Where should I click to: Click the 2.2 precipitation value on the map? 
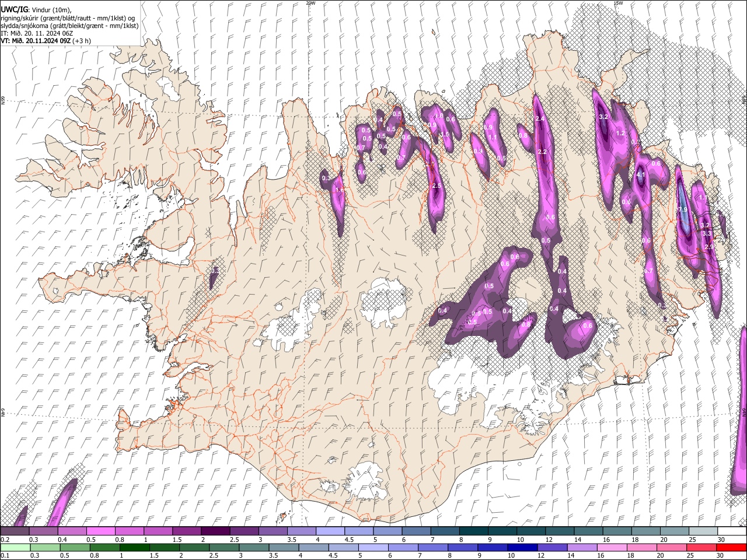click(x=542, y=152)
